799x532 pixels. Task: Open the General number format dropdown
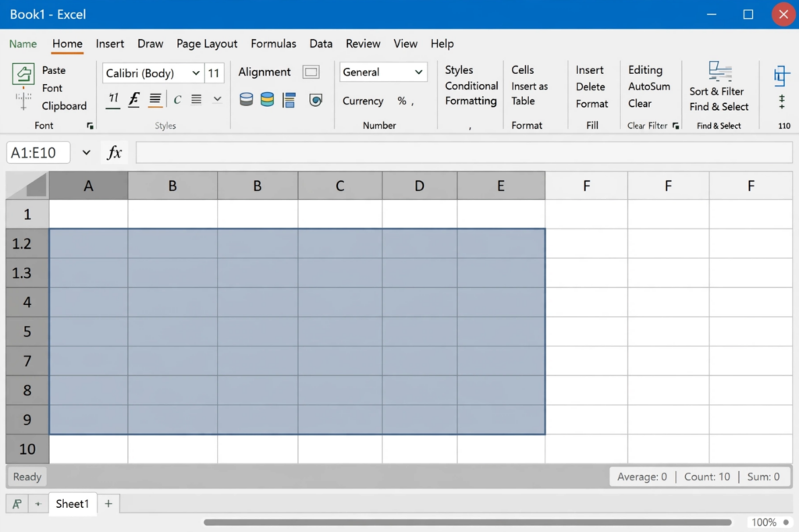(418, 72)
